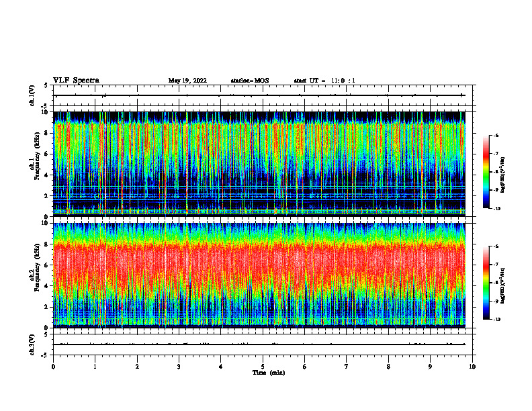Click inside the ch.2 spectrogram panel

click(x=259, y=275)
